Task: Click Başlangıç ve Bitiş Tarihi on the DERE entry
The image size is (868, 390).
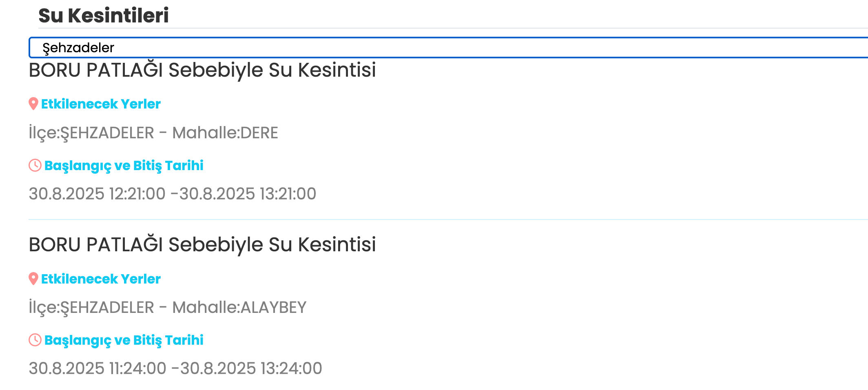Action: (x=124, y=165)
